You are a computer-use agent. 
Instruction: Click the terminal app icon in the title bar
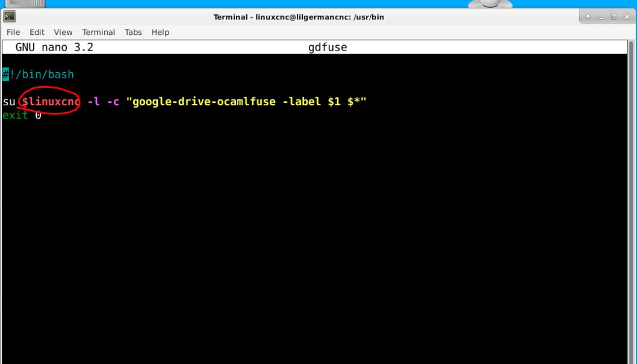[10, 17]
